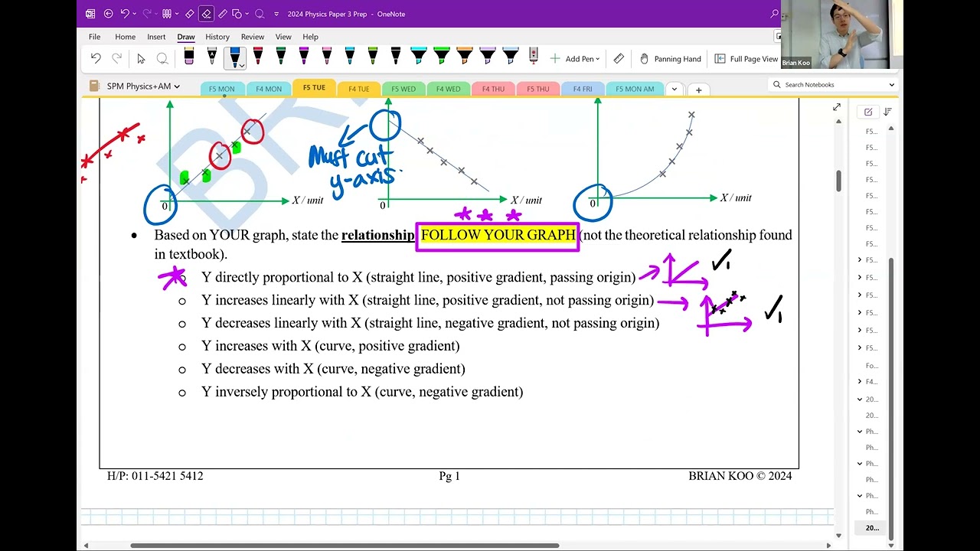980x551 pixels.
Task: Select the light blue pen
Action: coord(350,57)
